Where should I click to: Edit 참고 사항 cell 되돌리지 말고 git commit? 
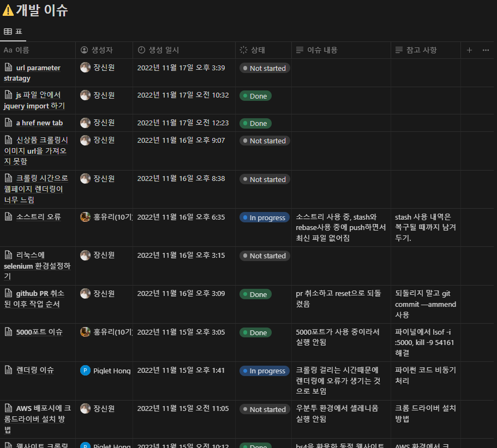point(426,304)
